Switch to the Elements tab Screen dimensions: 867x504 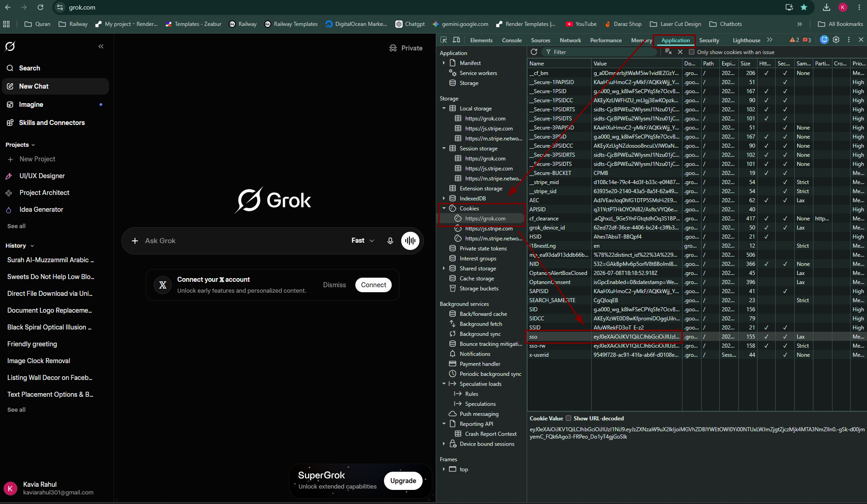click(x=481, y=40)
